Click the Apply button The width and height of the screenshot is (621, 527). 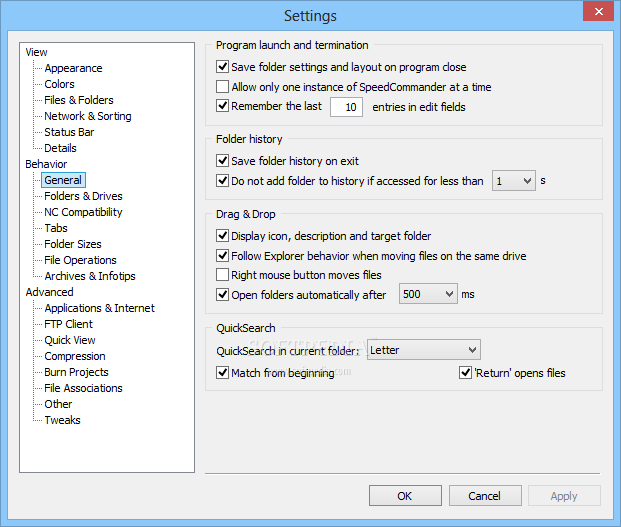coord(564,496)
